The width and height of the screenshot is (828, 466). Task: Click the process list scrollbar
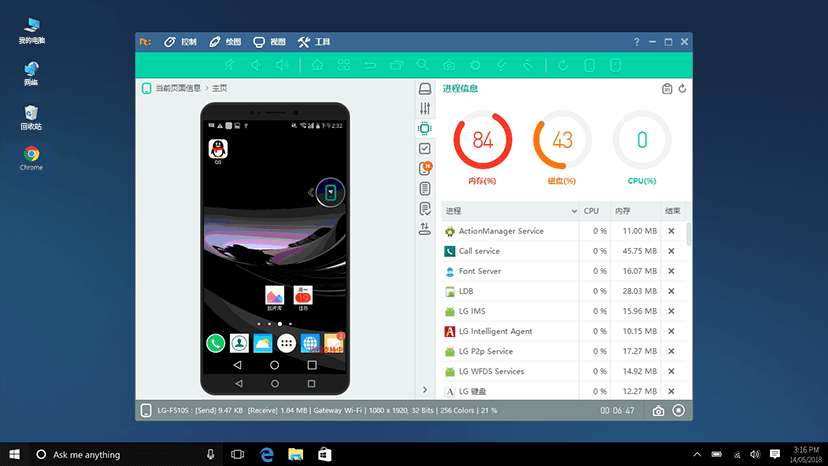[x=689, y=234]
